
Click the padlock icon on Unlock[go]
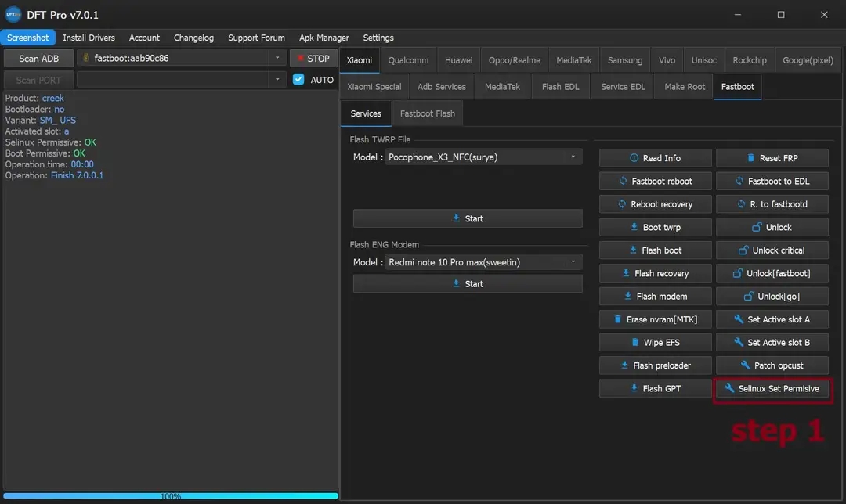pyautogui.click(x=748, y=297)
